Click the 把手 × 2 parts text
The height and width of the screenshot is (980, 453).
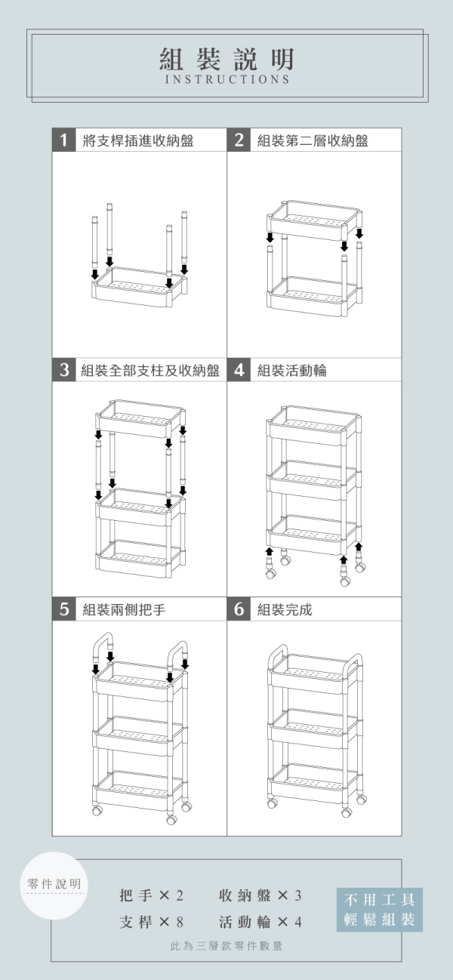(152, 895)
